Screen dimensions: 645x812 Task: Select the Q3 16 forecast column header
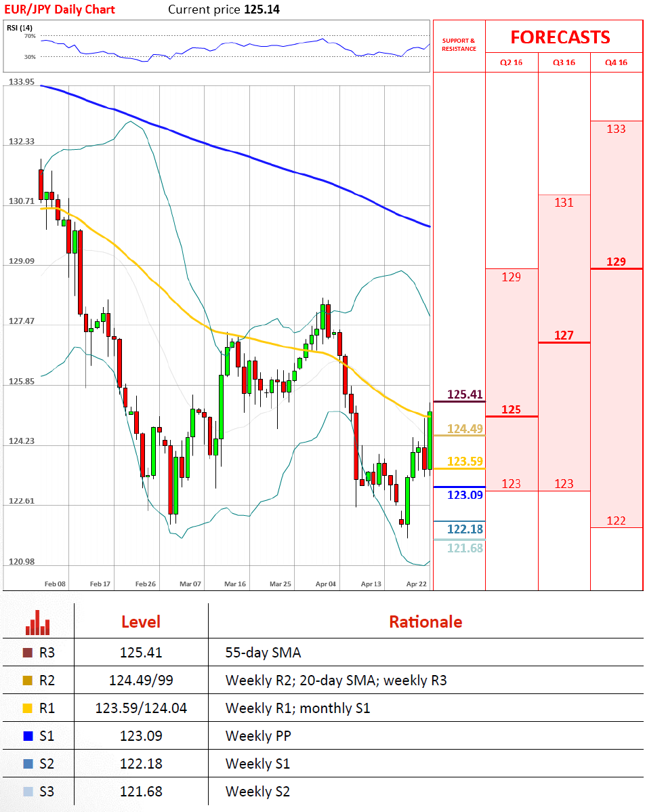[x=564, y=62]
